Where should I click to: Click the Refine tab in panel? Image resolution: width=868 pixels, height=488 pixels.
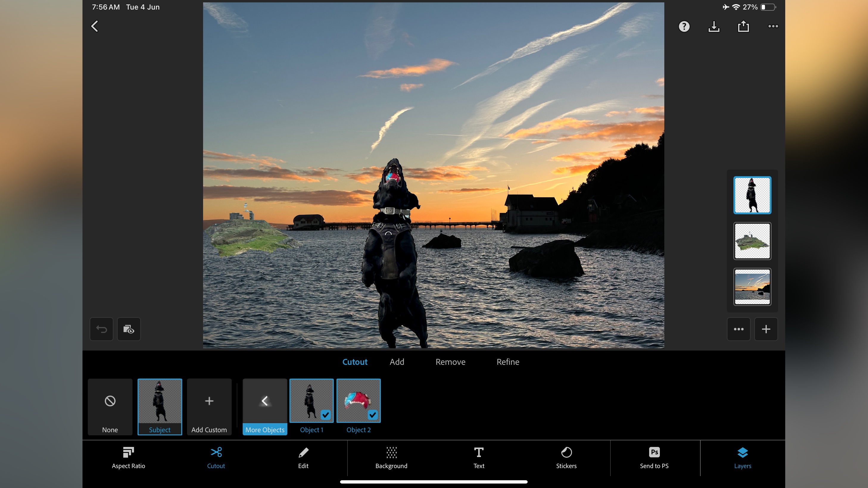[508, 362]
